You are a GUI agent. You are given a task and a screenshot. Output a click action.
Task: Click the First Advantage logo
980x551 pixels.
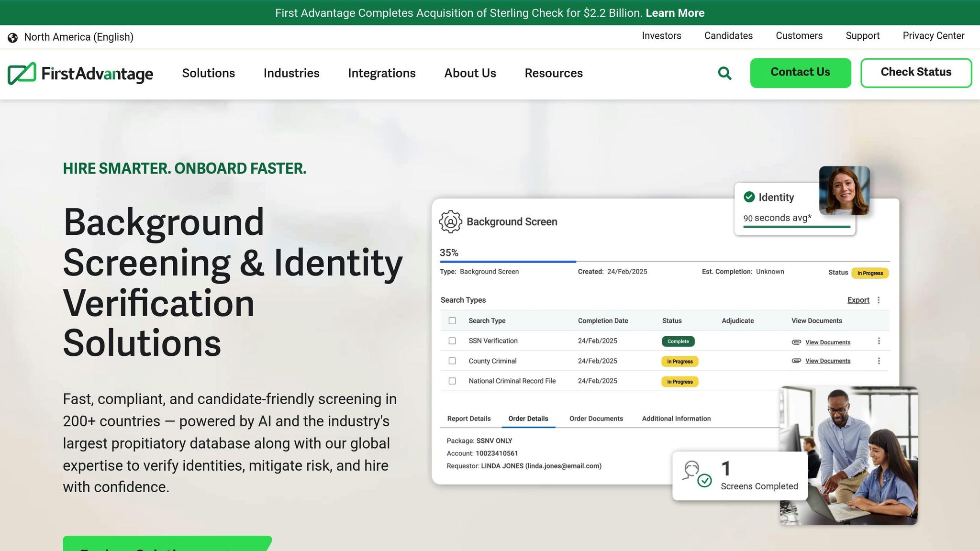(x=80, y=73)
